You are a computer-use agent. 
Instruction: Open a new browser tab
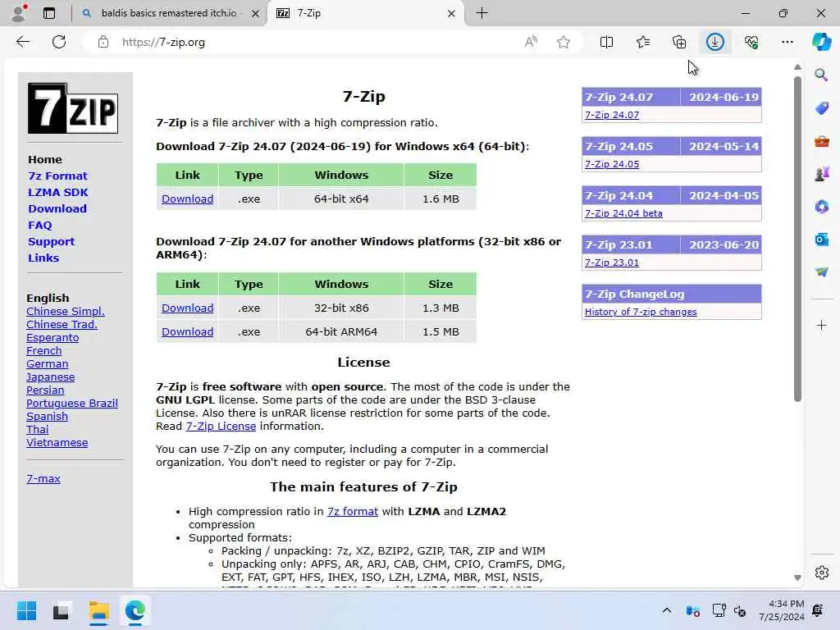pos(482,13)
